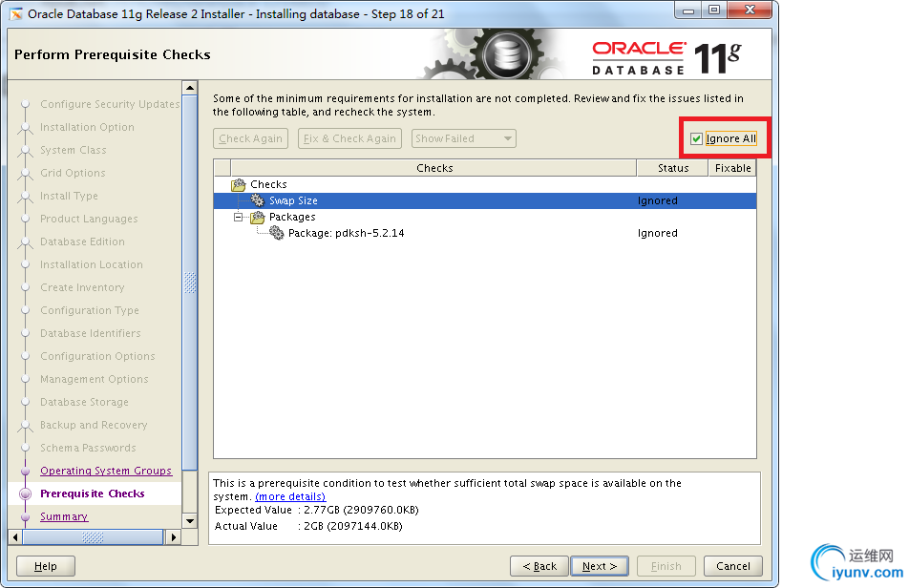
Task: Click the Packages folder icon
Action: pos(258,218)
